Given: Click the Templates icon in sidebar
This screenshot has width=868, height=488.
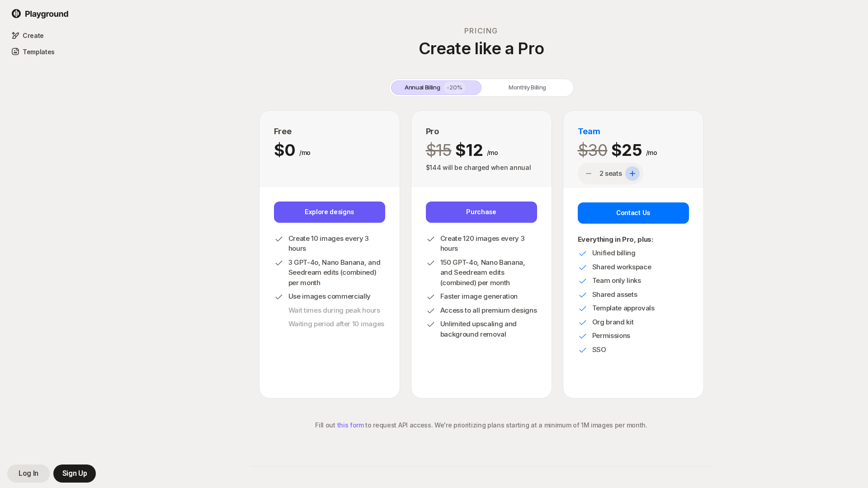Looking at the screenshot, I should click(x=15, y=52).
